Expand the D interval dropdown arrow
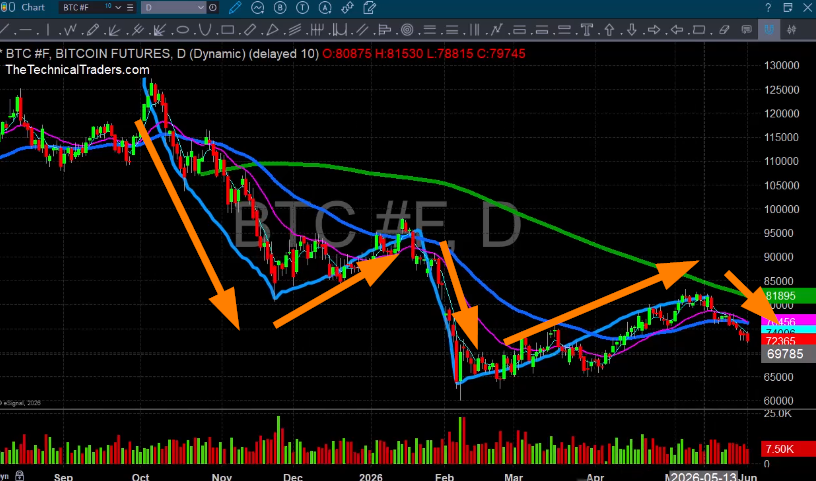816x481 pixels. (202, 8)
